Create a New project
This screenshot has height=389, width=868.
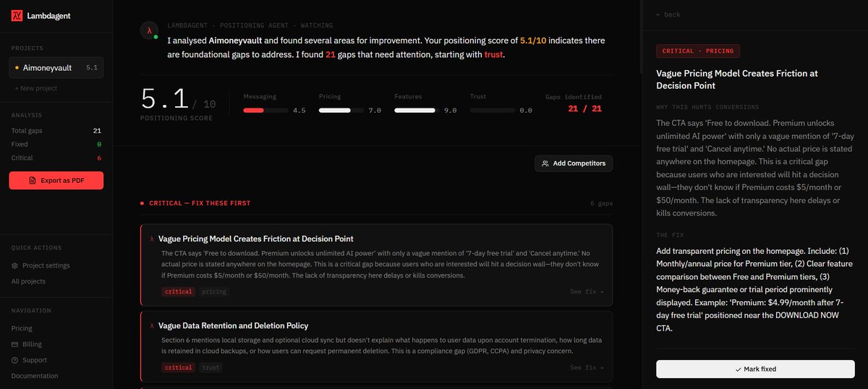tap(36, 88)
